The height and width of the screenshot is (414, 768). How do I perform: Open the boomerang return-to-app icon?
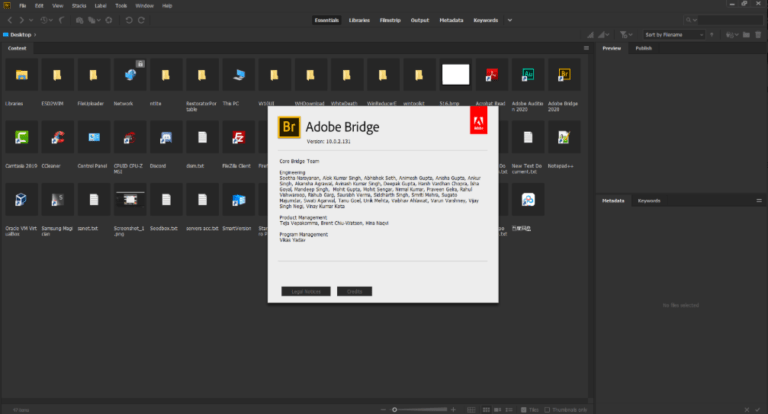tap(62, 20)
